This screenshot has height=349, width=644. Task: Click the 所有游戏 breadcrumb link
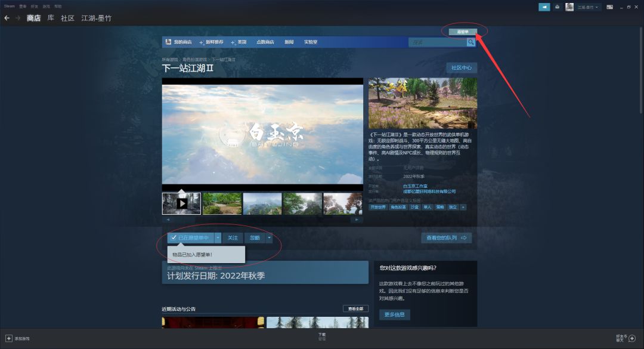click(169, 60)
